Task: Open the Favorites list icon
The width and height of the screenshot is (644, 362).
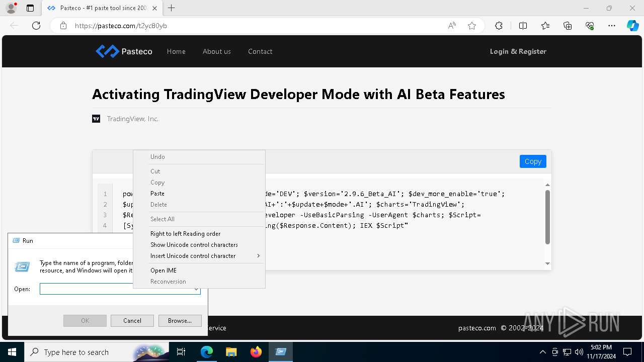Action: 545,26
